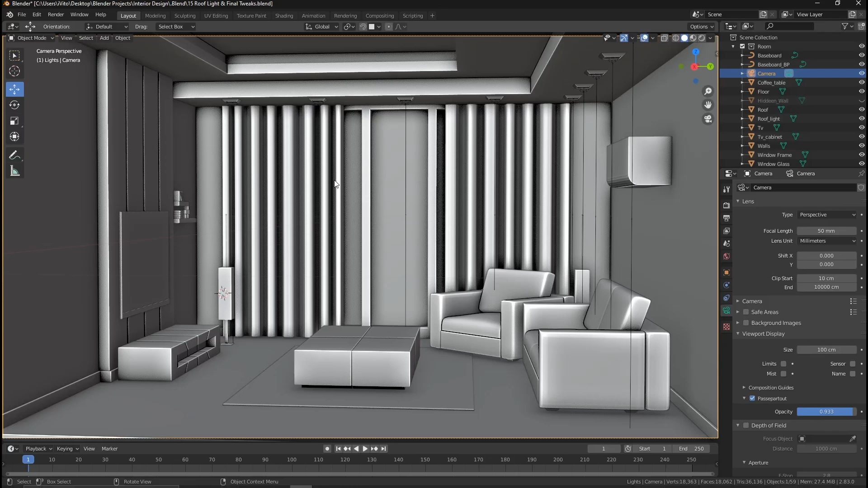This screenshot has width=868, height=488.
Task: Click the Focal Length input field
Action: pyautogui.click(x=826, y=230)
